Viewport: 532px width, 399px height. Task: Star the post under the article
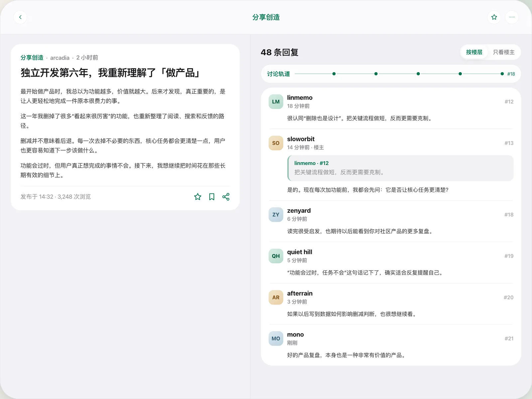point(198,197)
